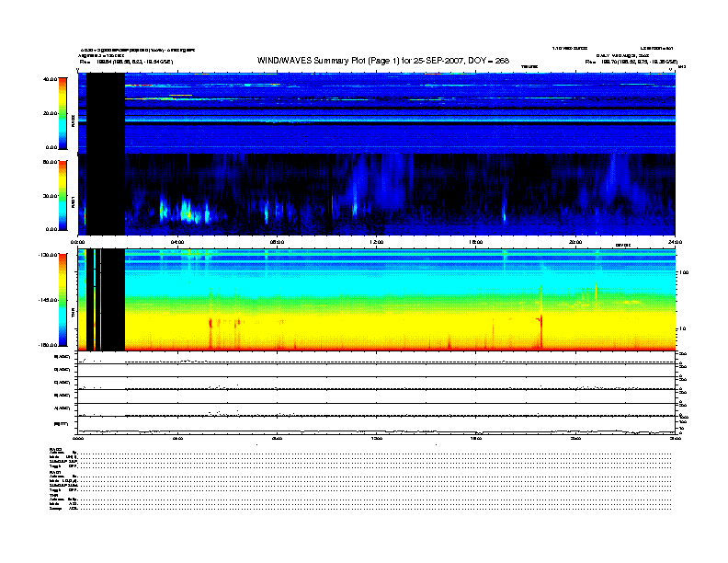Select the -130.00 label on the TNR scale
This screenshot has width=728, height=563.
[x=49, y=255]
